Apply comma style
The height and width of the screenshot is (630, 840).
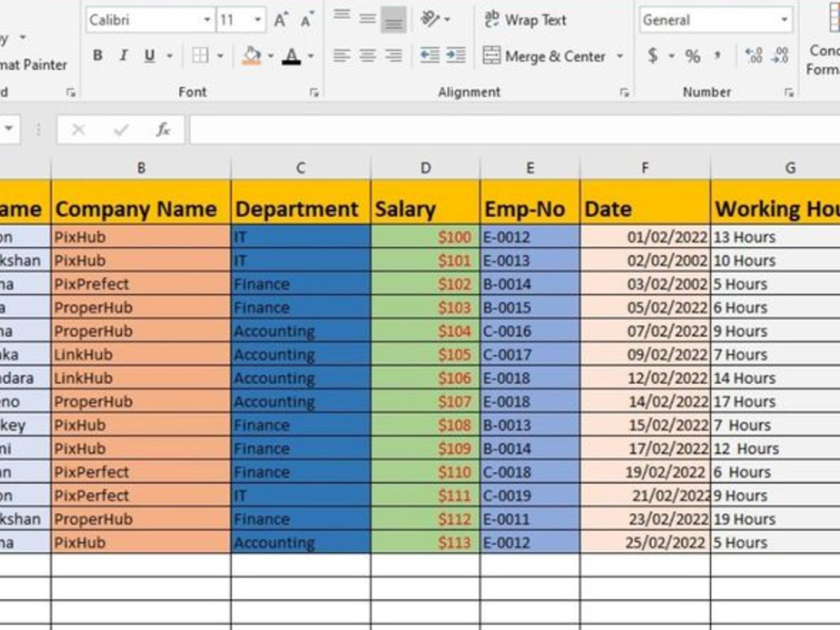717,55
